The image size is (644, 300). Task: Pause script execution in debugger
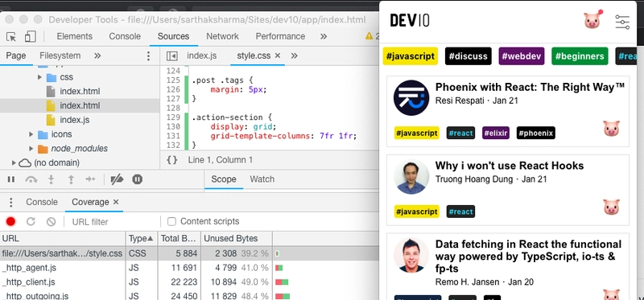click(11, 179)
